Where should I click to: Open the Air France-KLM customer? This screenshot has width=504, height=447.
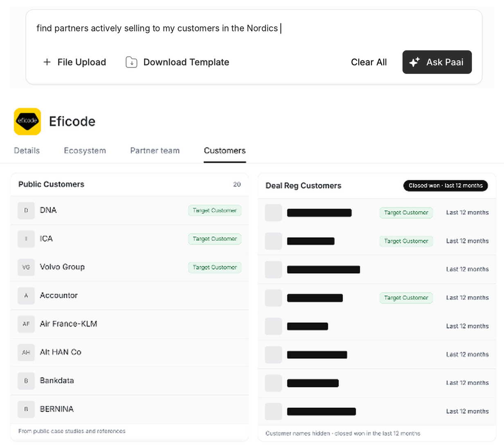(x=129, y=324)
